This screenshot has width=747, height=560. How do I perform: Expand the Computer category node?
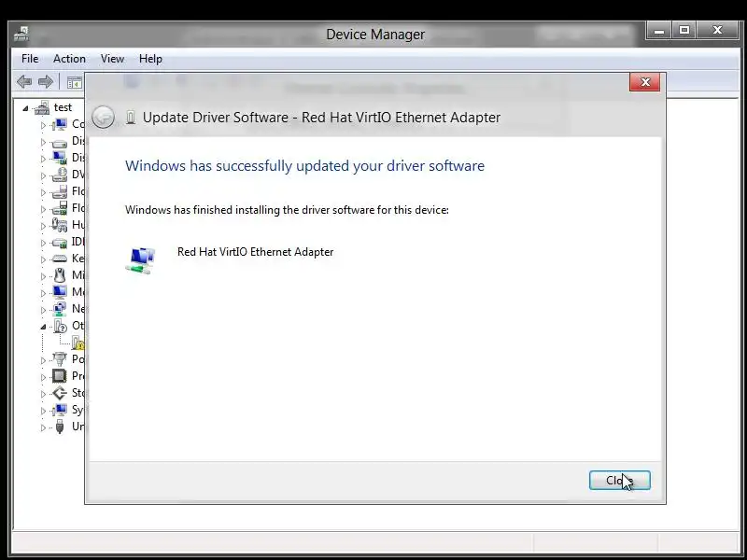(x=43, y=125)
